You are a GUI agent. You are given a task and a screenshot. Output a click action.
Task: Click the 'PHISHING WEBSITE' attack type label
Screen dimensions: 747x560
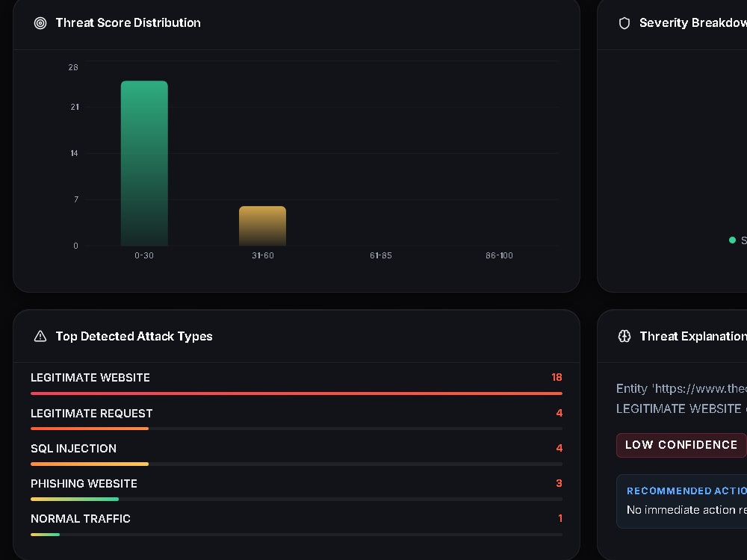point(84,484)
